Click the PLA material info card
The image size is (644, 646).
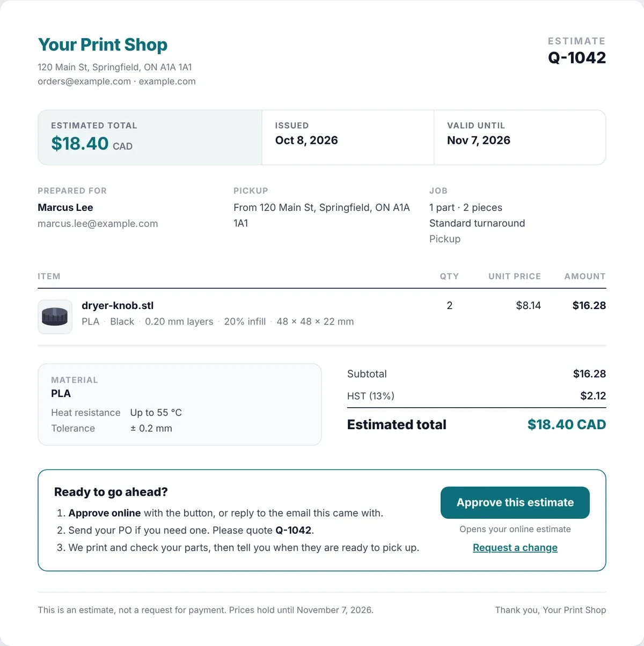tap(180, 405)
